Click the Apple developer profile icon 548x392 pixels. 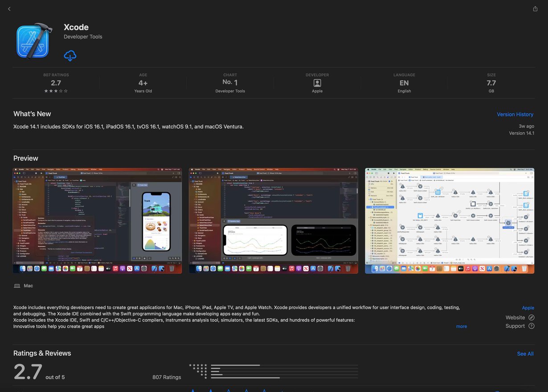[x=317, y=83]
